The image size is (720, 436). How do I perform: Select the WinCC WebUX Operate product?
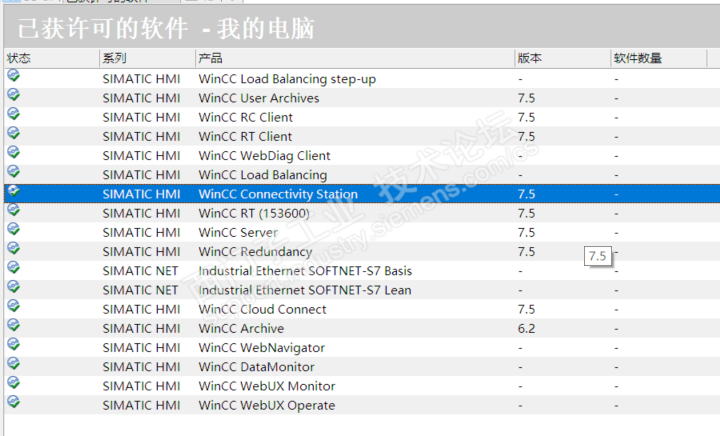[267, 406]
